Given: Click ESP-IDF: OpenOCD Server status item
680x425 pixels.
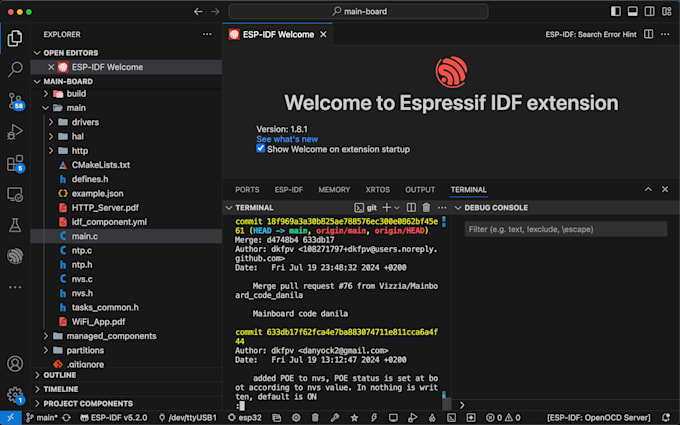Looking at the screenshot, I should click(x=598, y=418).
